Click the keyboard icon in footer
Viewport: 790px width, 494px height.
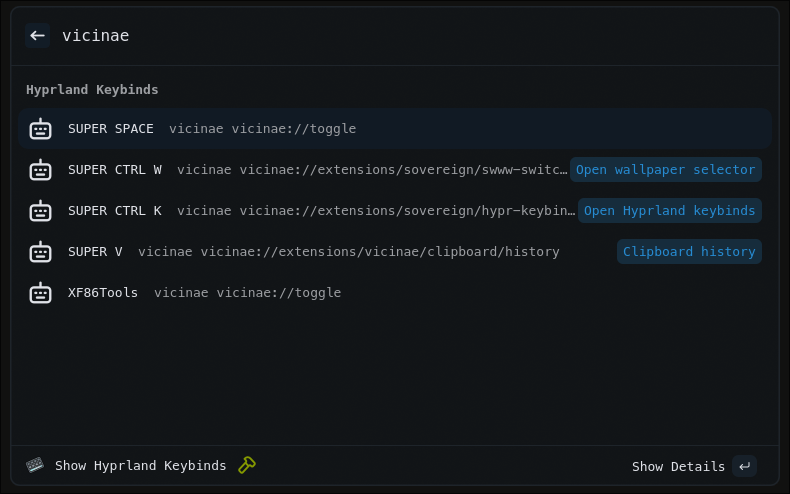[x=35, y=465]
